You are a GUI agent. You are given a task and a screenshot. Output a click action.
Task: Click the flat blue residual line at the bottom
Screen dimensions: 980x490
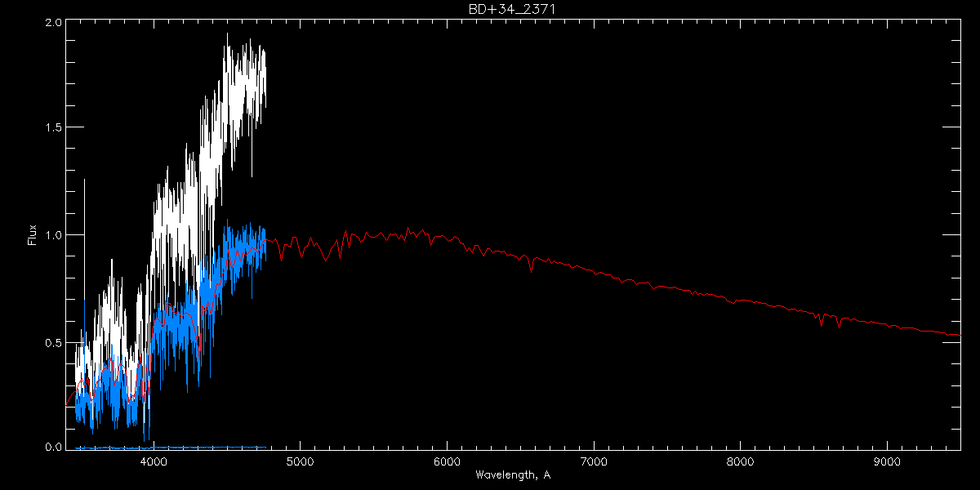click(171, 448)
